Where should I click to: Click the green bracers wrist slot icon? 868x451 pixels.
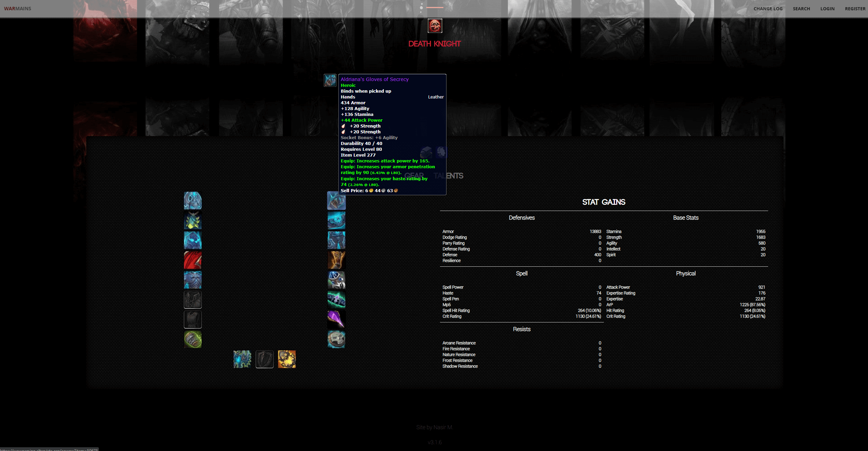tap(193, 340)
